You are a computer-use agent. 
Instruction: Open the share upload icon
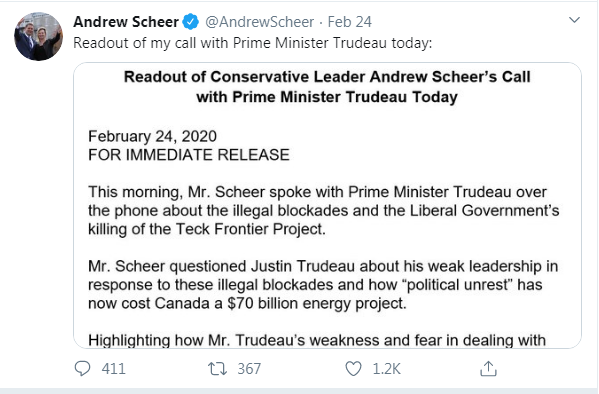(x=488, y=369)
